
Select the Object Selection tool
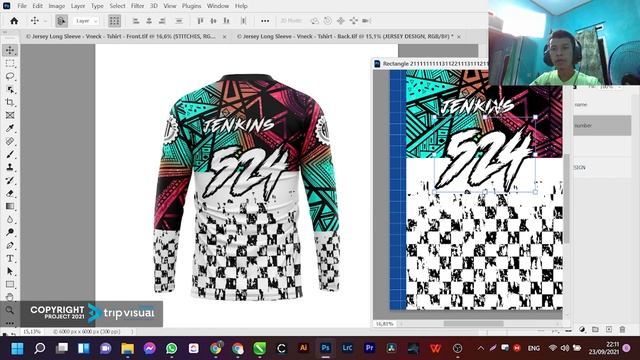point(10,89)
